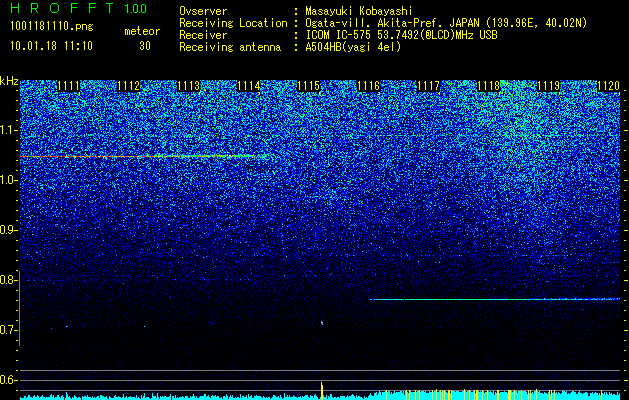Click the A504HB(yagi 4el) antenna text

pos(353,47)
